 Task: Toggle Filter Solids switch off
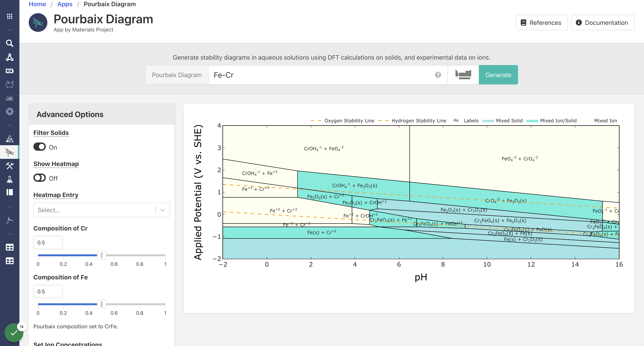(40, 147)
